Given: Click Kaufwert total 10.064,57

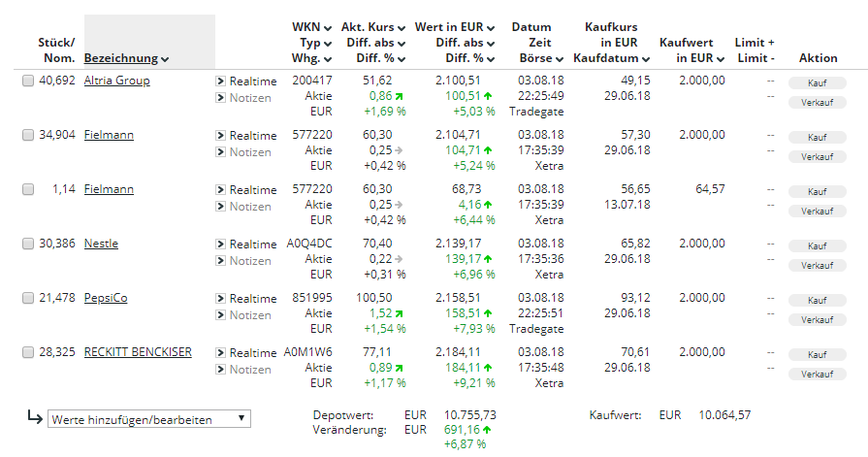Looking at the screenshot, I should pyautogui.click(x=724, y=415).
